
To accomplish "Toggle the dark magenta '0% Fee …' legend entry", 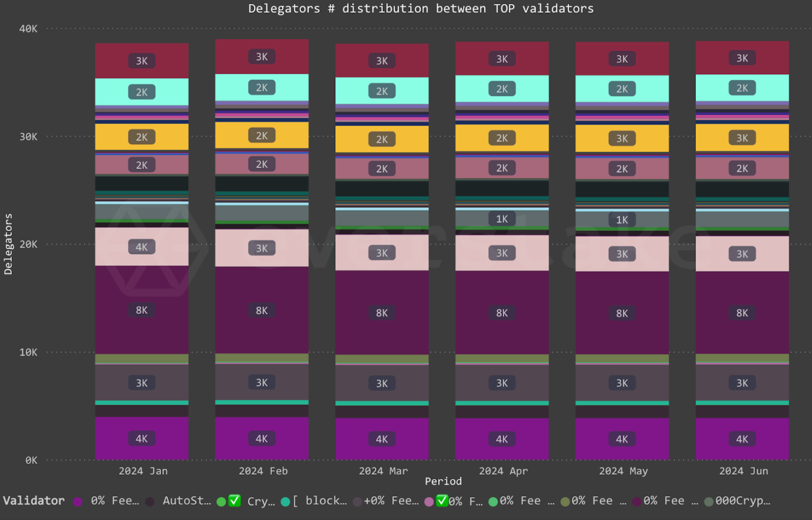I will 665,501.
